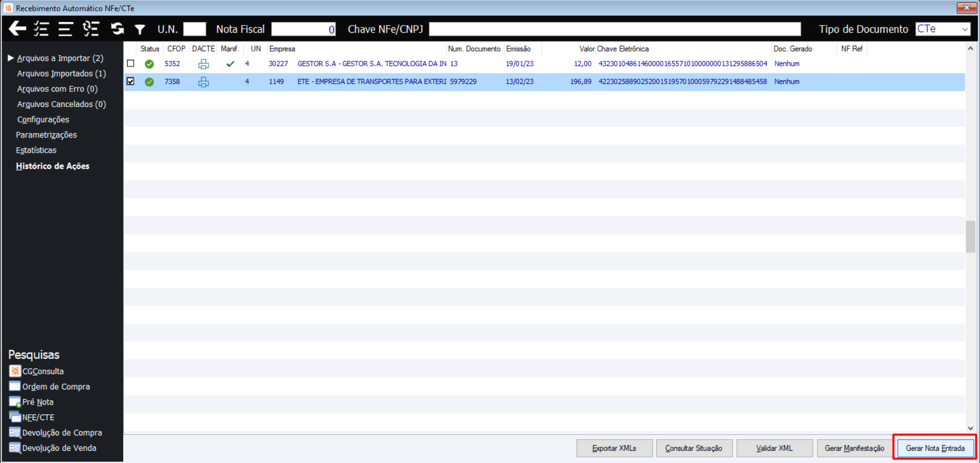Click the emission date 13/02/23
980x463 pixels.
pyautogui.click(x=519, y=82)
